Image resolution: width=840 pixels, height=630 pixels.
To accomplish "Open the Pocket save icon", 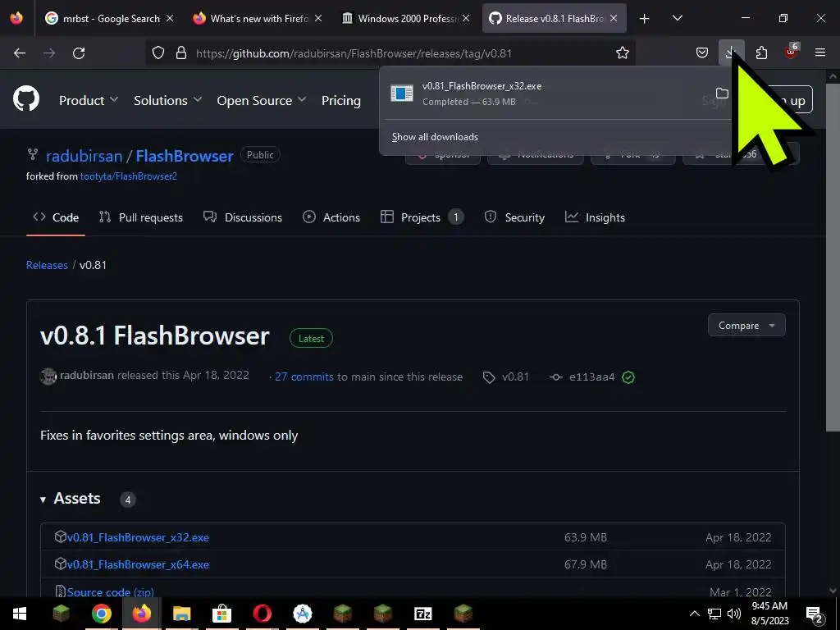I will [x=702, y=53].
